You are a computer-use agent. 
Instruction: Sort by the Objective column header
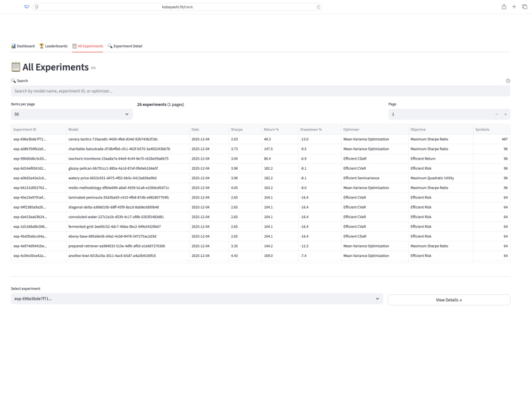click(x=440, y=130)
